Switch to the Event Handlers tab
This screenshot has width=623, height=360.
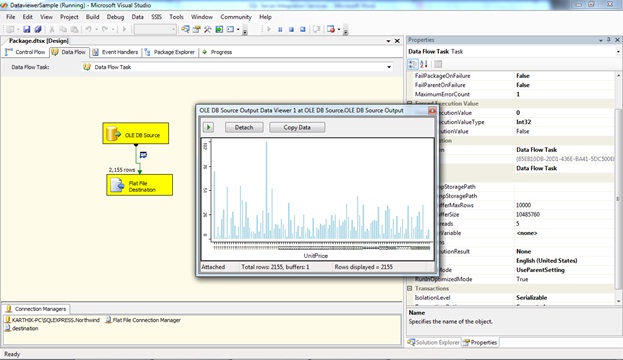[115, 52]
